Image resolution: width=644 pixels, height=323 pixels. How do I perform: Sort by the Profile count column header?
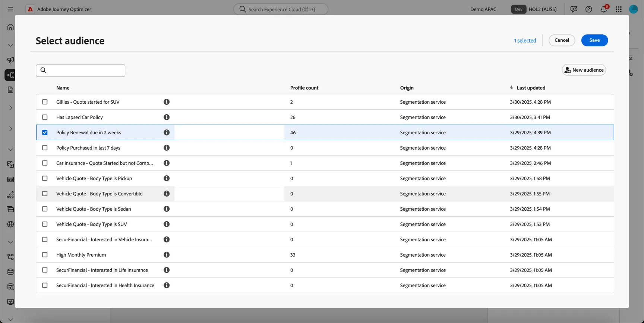[304, 88]
